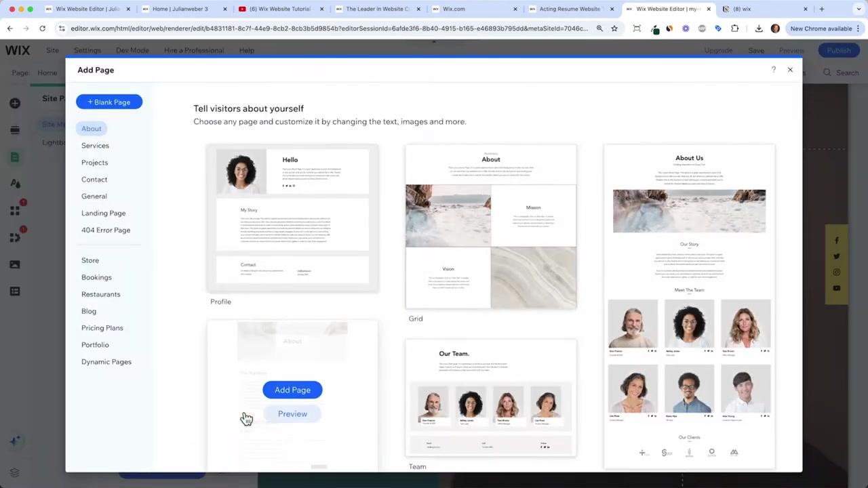Open Dev Mode menu
Image resolution: width=868 pixels, height=488 pixels.
(x=132, y=50)
